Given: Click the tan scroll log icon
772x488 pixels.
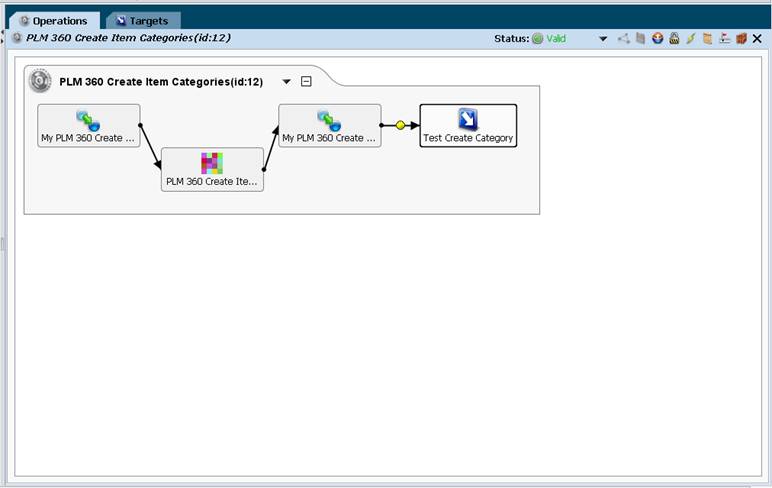Looking at the screenshot, I should pos(708,38).
